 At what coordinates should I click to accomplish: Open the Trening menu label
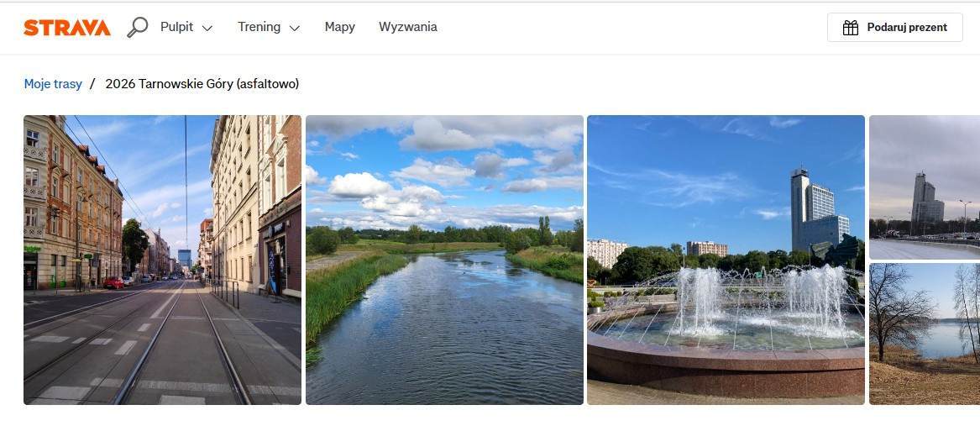tap(259, 27)
